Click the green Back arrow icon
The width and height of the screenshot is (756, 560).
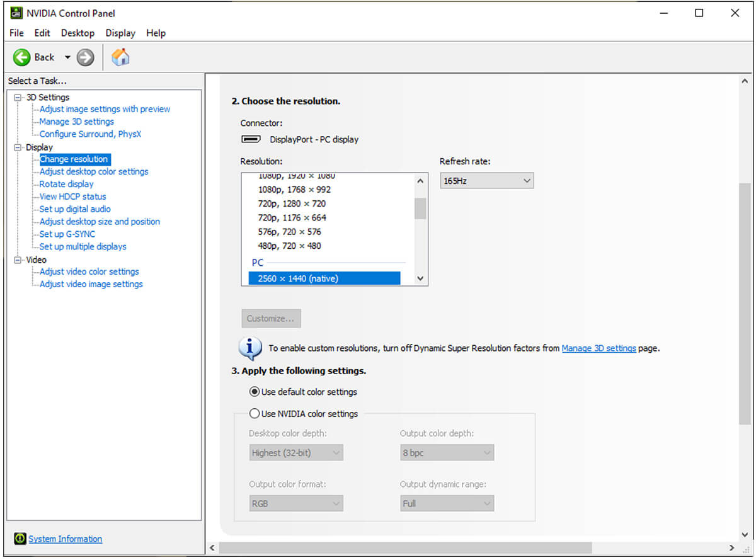pyautogui.click(x=21, y=57)
